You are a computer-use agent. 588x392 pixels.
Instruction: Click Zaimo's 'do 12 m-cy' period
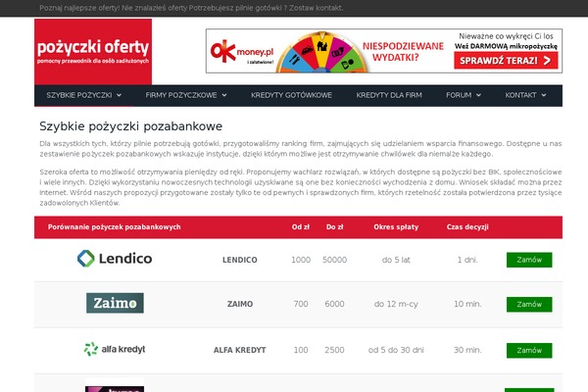[x=396, y=304]
